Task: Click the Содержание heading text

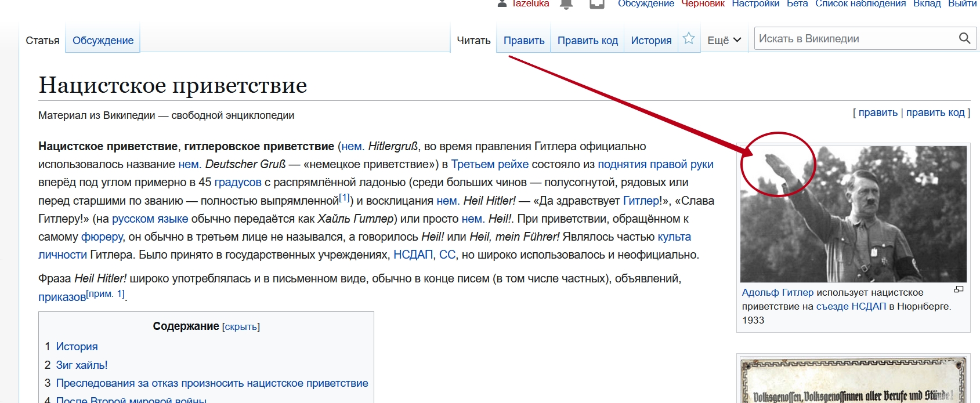Action: [186, 326]
